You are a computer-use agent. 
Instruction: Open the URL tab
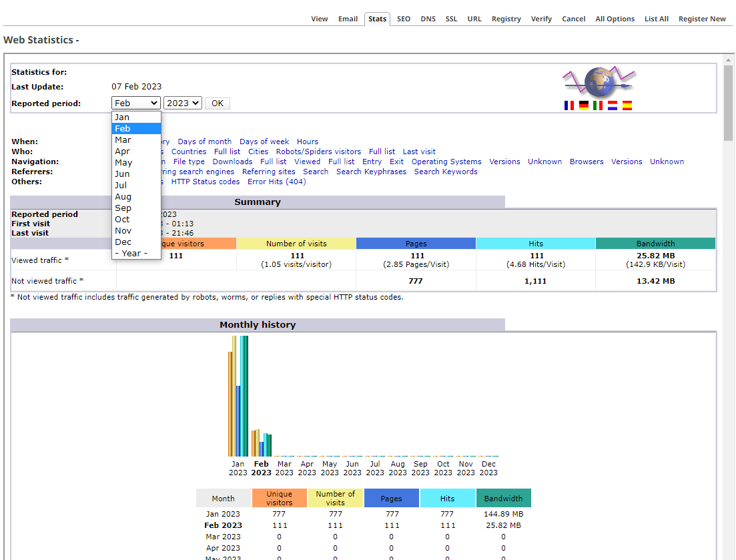point(474,19)
